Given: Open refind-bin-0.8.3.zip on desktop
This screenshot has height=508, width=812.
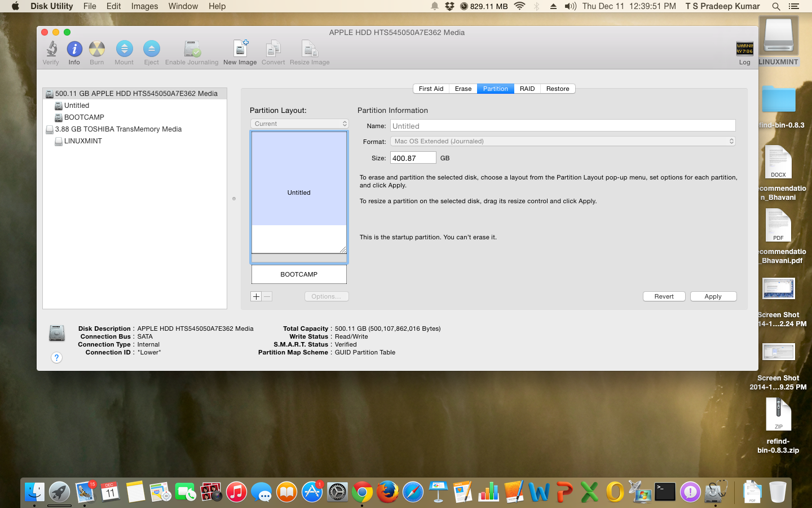Looking at the screenshot, I should pos(778,415).
